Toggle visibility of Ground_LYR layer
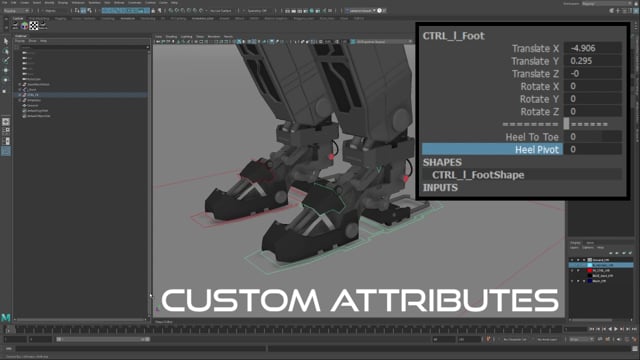The width and height of the screenshot is (640, 360). [572, 260]
